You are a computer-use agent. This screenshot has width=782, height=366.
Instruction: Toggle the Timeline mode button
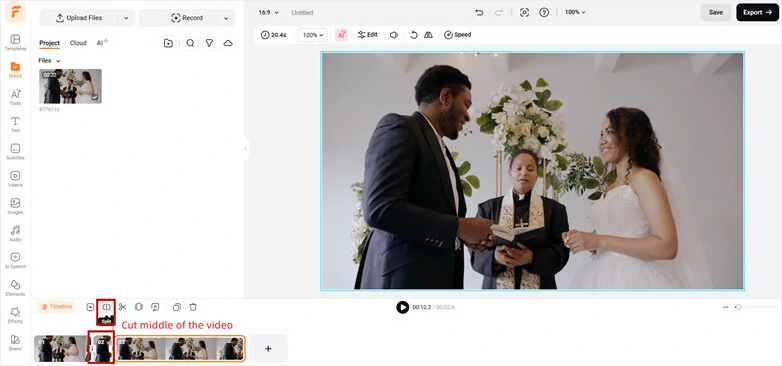[x=56, y=307]
